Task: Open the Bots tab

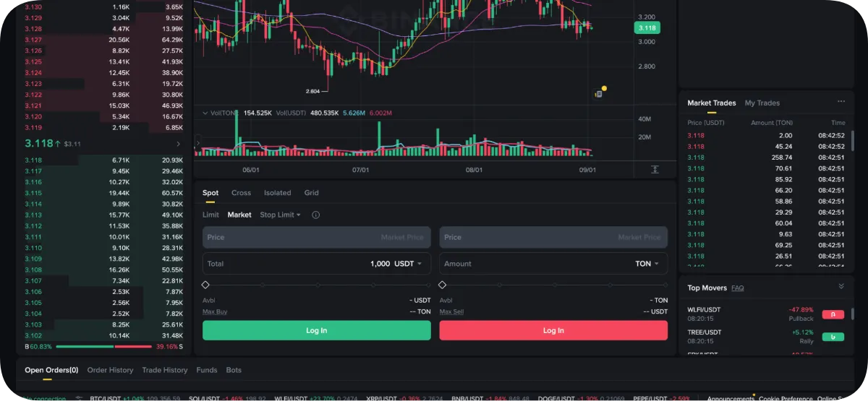Action: 234,370
